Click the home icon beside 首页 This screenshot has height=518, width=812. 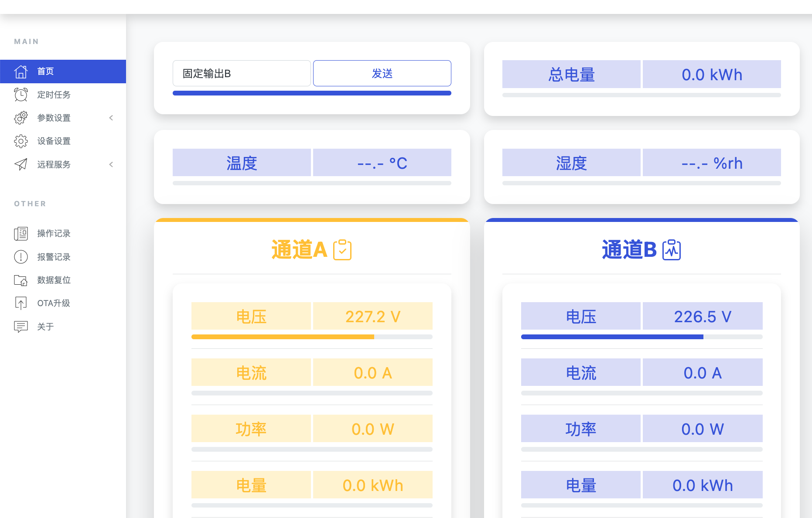(x=20, y=72)
